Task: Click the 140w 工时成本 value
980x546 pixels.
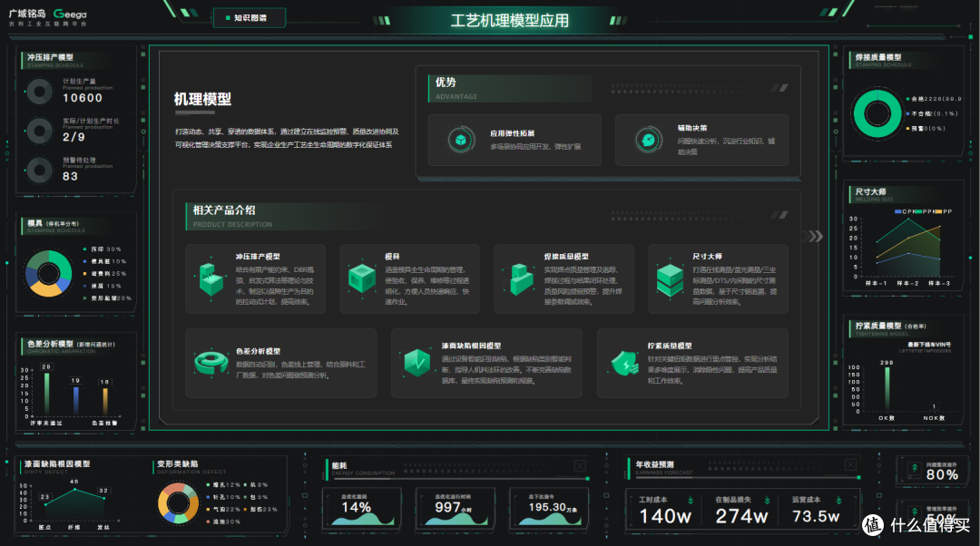Action: click(x=665, y=516)
